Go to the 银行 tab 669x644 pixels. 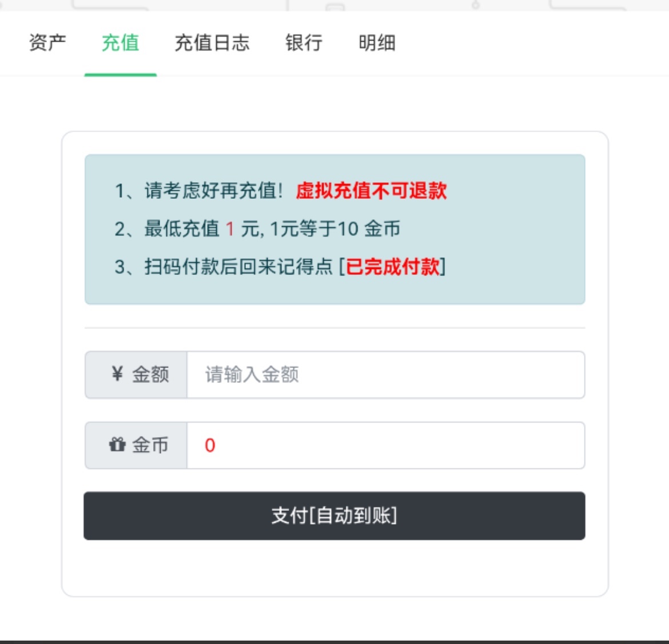click(304, 43)
